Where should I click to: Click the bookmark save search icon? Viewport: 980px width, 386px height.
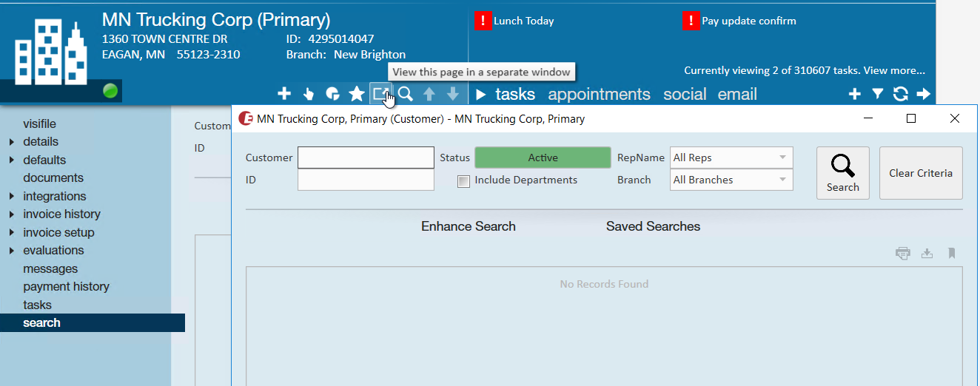pos(952,254)
